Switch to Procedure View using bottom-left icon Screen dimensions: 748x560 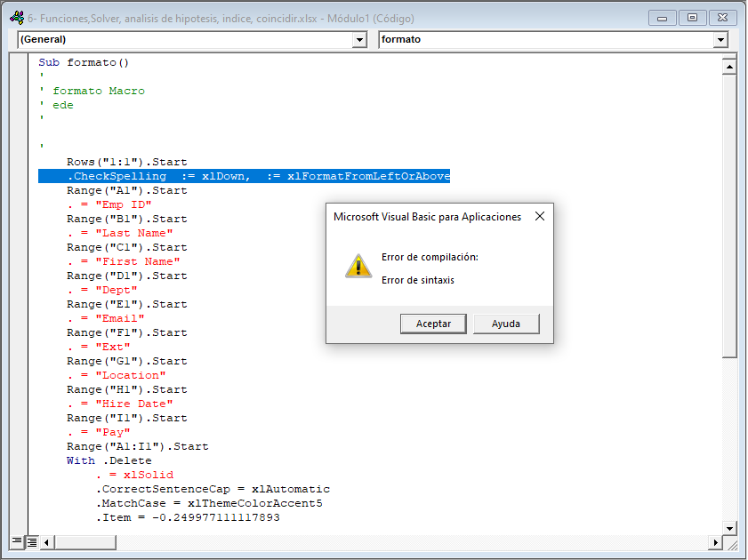point(16,541)
